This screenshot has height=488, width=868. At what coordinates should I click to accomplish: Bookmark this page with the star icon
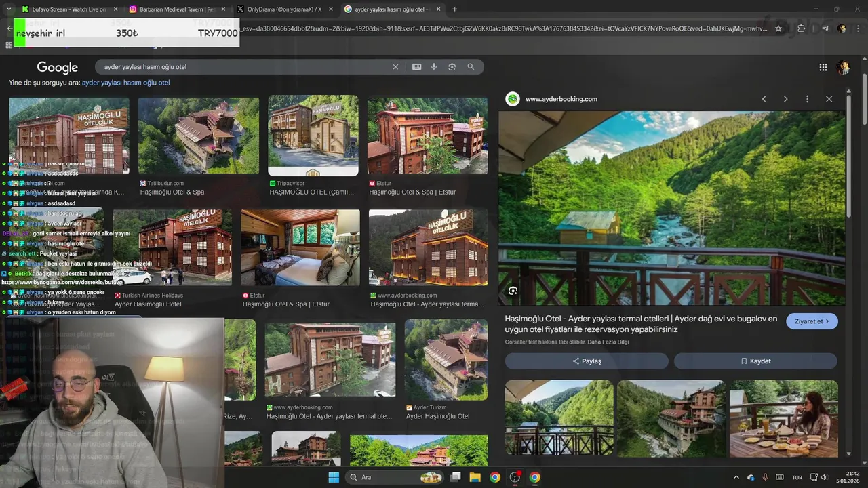tap(778, 28)
